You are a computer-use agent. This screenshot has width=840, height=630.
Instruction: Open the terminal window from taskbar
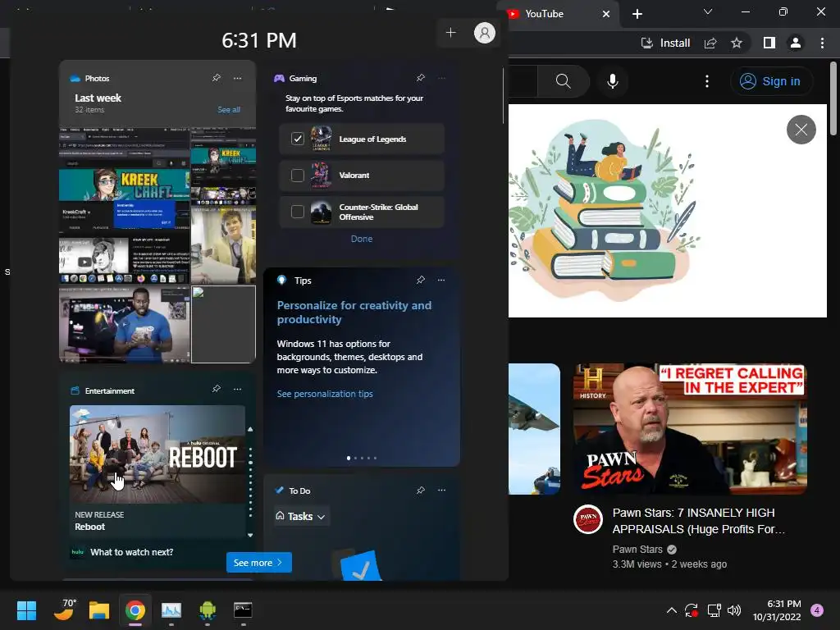243,610
